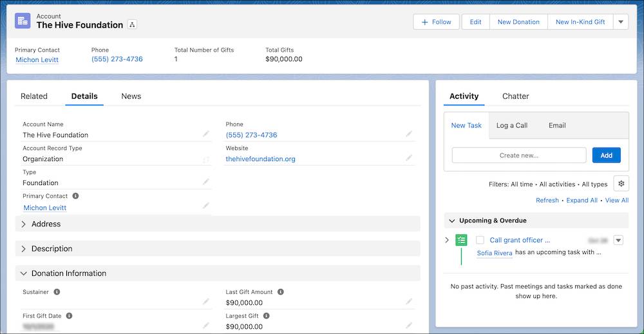Click the green task icon
644x334 pixels.
pyautogui.click(x=461, y=241)
